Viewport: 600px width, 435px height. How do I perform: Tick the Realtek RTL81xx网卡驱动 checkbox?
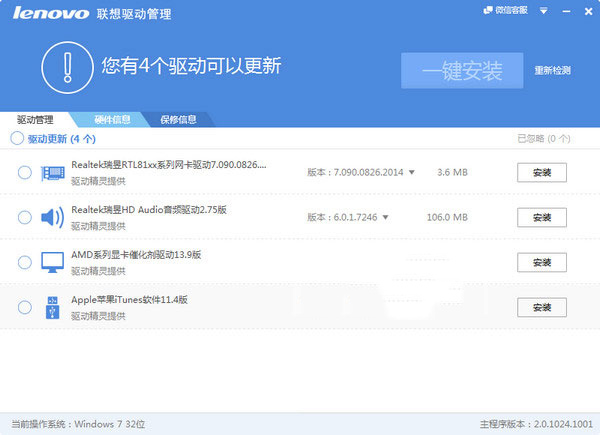25,173
